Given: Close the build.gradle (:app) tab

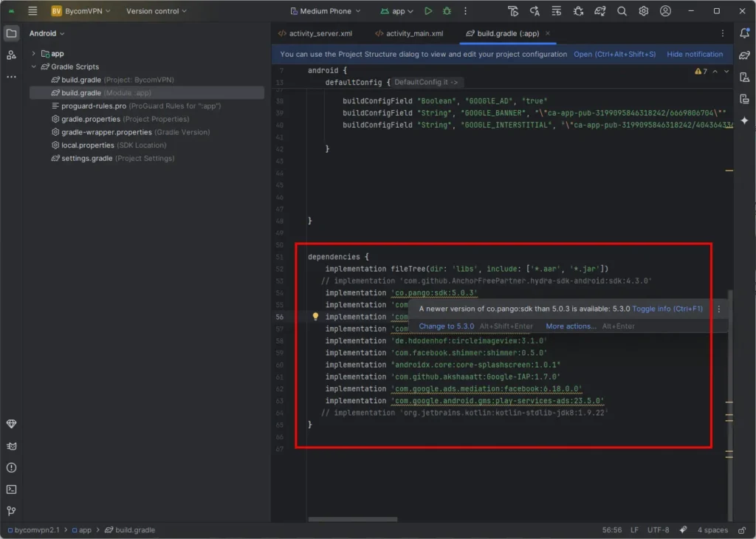Looking at the screenshot, I should (x=548, y=33).
